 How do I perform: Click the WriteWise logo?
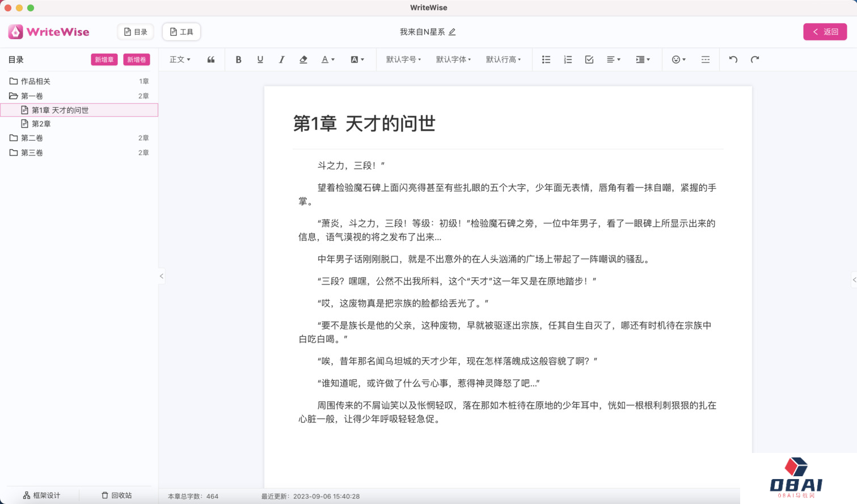coord(49,32)
